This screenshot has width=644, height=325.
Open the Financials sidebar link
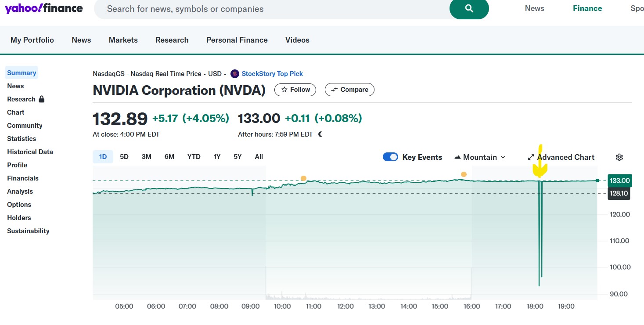(x=22, y=178)
